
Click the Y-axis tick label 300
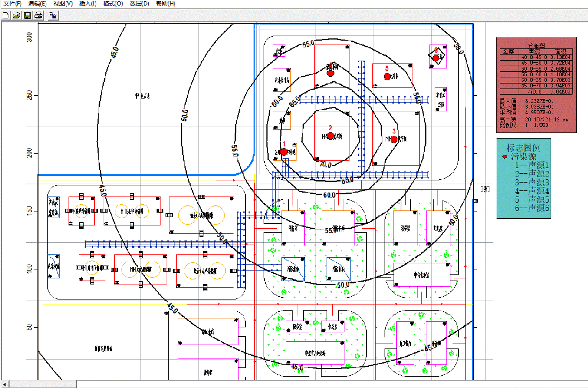30,37
